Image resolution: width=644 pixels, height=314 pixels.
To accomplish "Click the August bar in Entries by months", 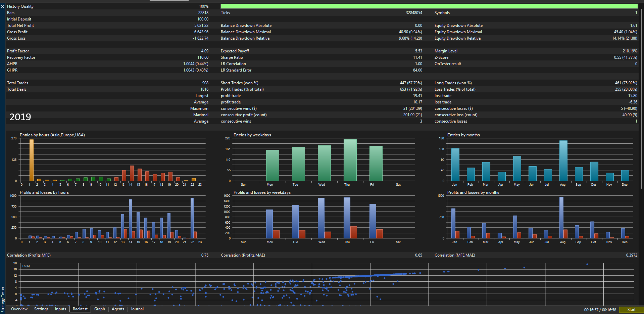I will click(x=563, y=161).
